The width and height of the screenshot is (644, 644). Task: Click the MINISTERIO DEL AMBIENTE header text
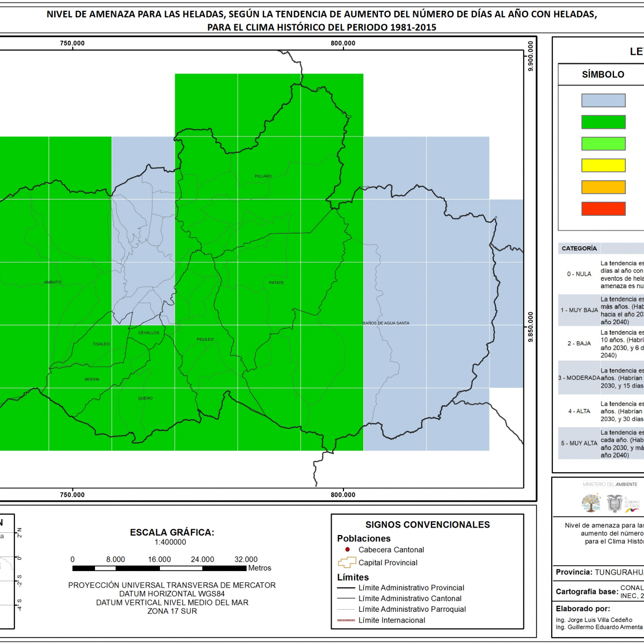(610, 484)
